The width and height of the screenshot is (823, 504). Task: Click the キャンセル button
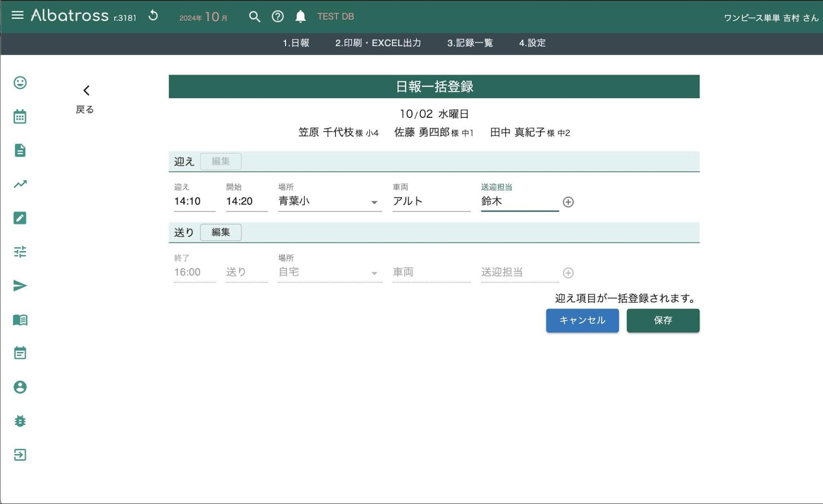(582, 320)
